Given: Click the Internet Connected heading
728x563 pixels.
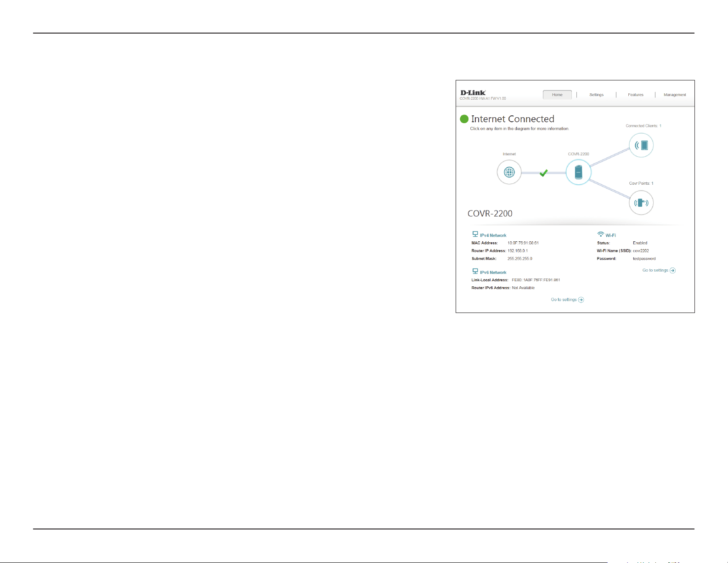Looking at the screenshot, I should coord(513,119).
